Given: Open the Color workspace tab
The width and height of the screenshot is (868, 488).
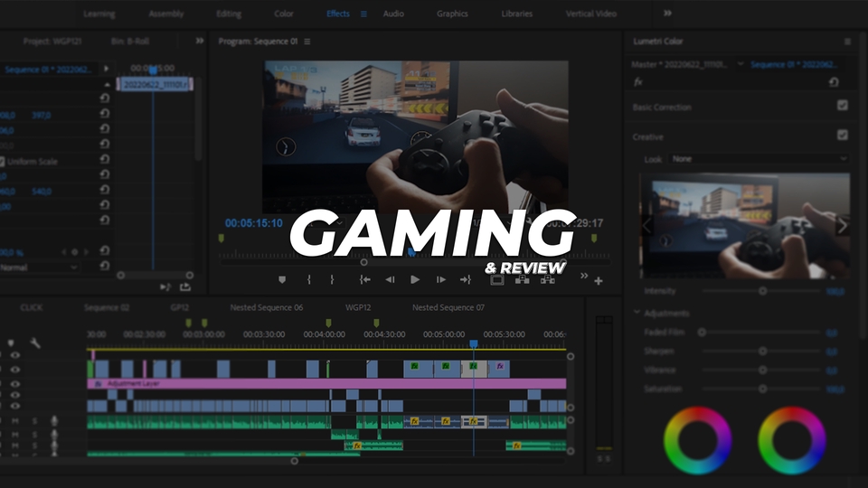Looking at the screenshot, I should point(283,14).
